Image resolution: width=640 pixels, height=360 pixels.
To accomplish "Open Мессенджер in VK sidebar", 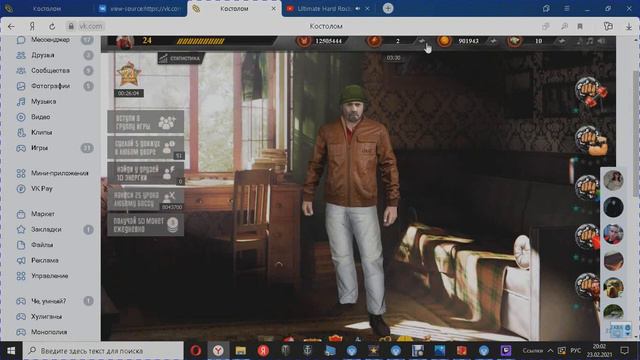I will 50,40.
